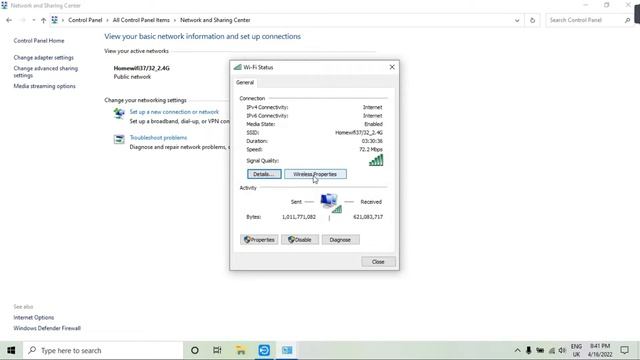Image resolution: width=640 pixels, height=360 pixels.
Task: Open Wireless Properties in Wi-Fi Status
Action: click(315, 174)
